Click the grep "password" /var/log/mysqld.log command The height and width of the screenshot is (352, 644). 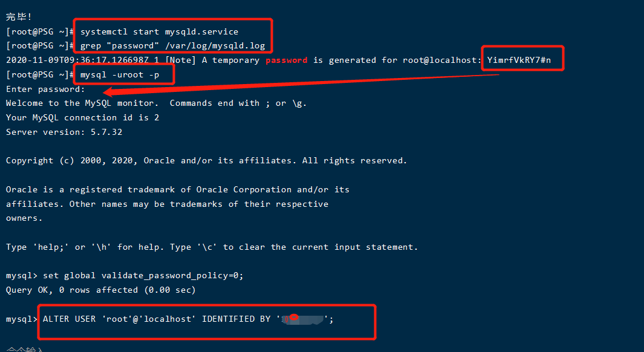click(172, 45)
